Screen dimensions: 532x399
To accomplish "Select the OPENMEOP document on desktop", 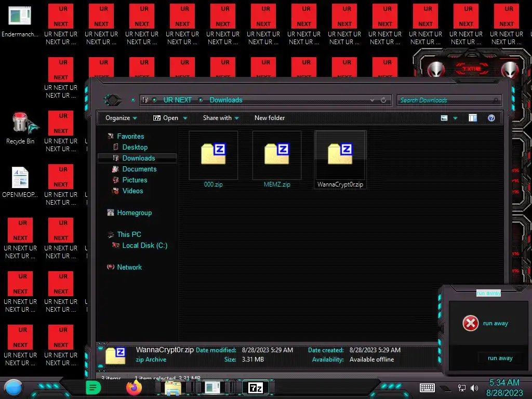I will click(x=20, y=182).
